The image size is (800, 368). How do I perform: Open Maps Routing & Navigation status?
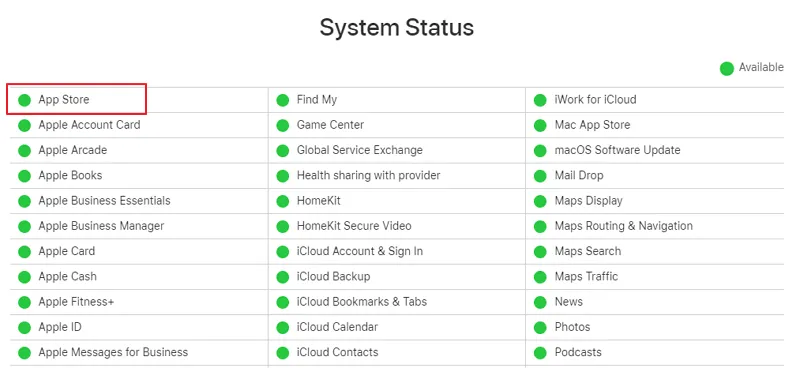click(x=623, y=226)
